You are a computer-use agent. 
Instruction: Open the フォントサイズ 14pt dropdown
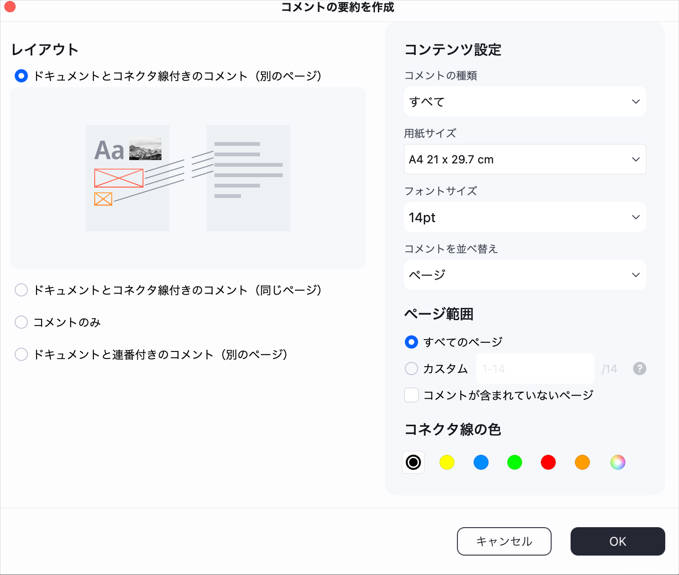pyautogui.click(x=524, y=217)
